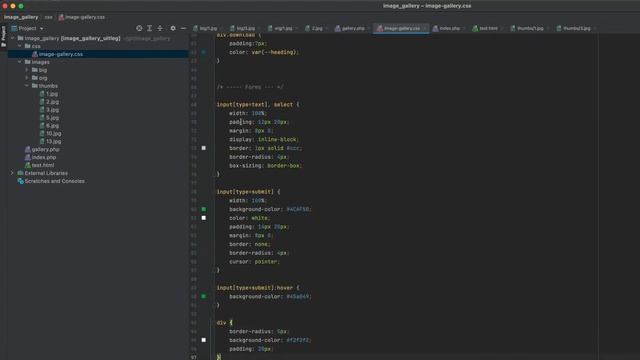The image size is (640, 360).
Task: Click gutter color swatch for #ccc border
Action: point(204,148)
